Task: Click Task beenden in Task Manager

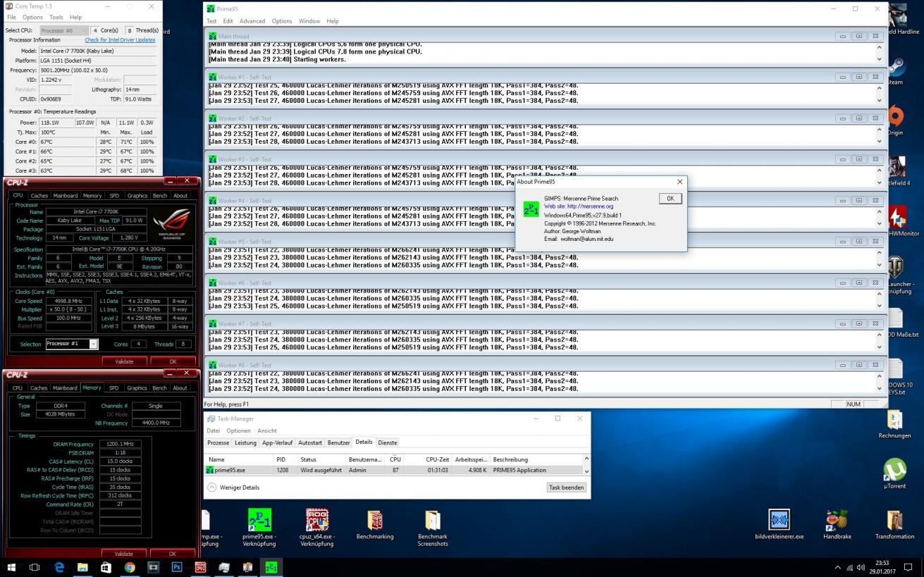Action: (x=566, y=487)
